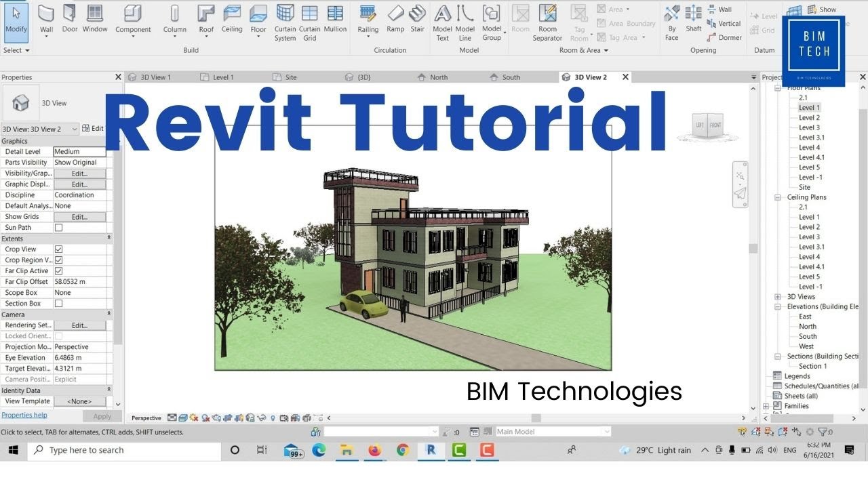
Task: Select the Vertical opening tool
Action: pos(724,24)
